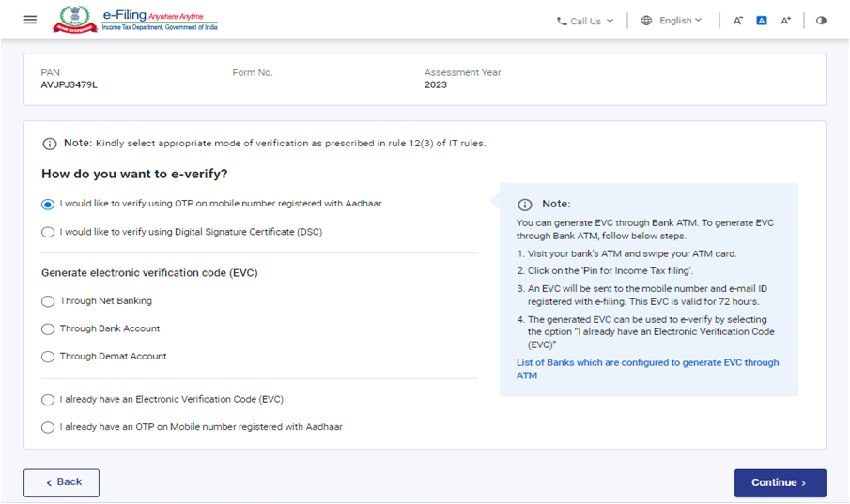Choose Through Bank Account EVC option
Image resolution: width=850 pixels, height=504 pixels.
point(48,329)
